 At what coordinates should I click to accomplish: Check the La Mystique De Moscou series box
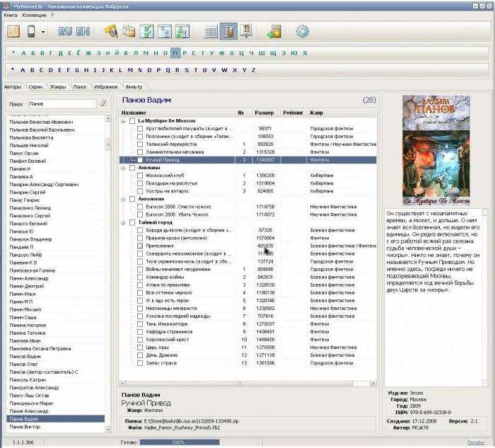click(x=132, y=121)
